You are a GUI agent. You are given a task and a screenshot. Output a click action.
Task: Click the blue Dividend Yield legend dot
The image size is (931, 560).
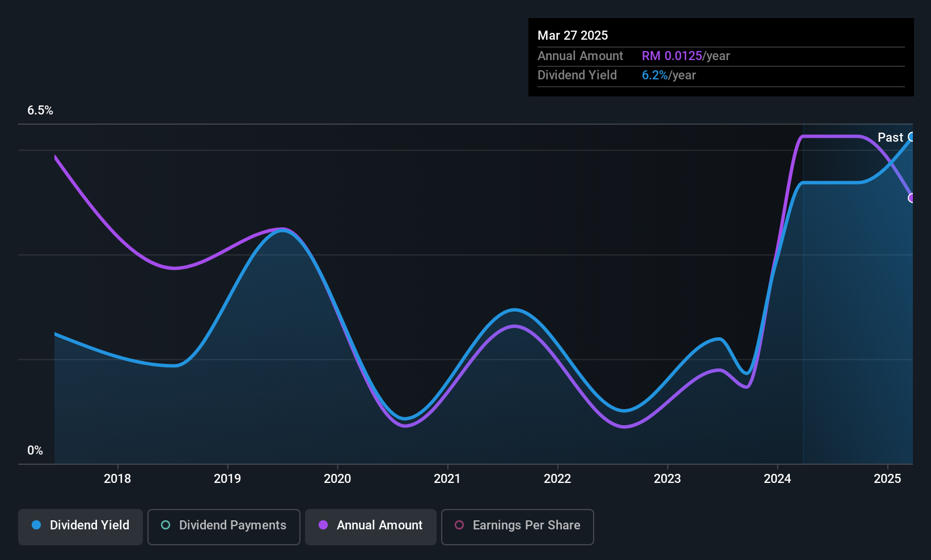tap(36, 525)
